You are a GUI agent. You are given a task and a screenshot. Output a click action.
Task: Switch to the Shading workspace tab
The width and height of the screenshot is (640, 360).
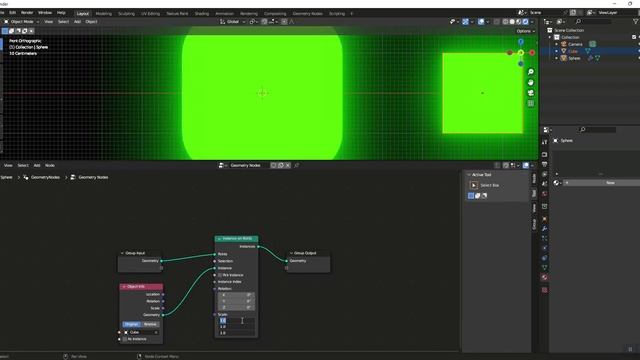(x=202, y=13)
